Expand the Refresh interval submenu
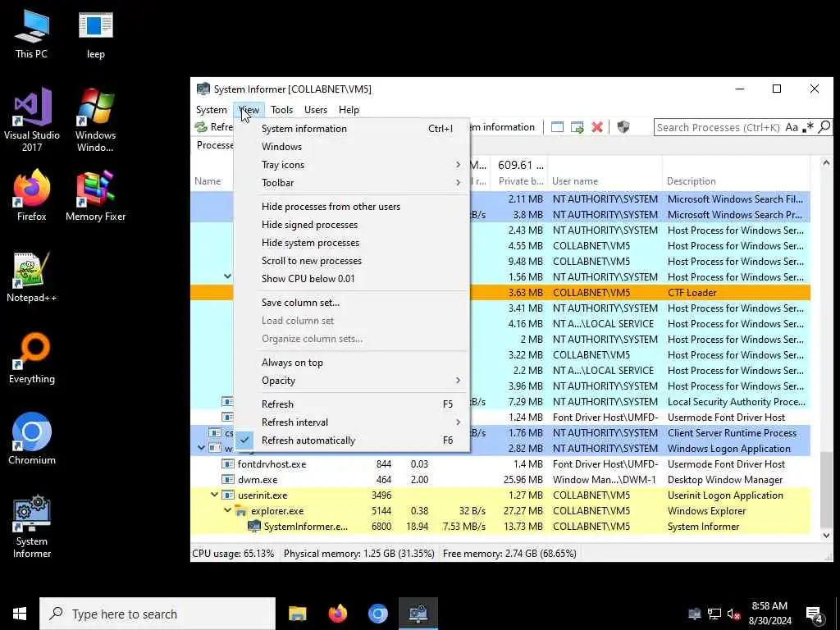This screenshot has width=840, height=630. (x=352, y=422)
